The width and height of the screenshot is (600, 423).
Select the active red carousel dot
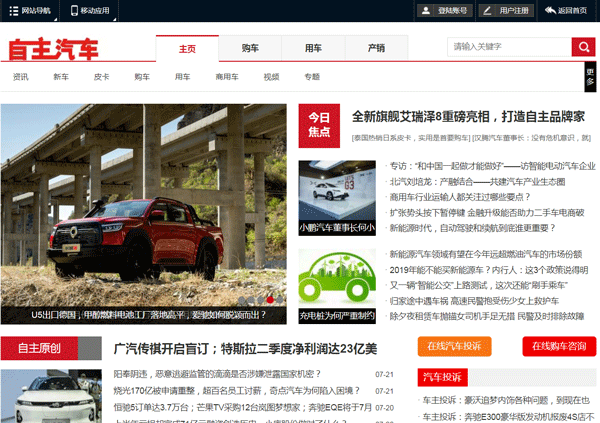pyautogui.click(x=270, y=300)
